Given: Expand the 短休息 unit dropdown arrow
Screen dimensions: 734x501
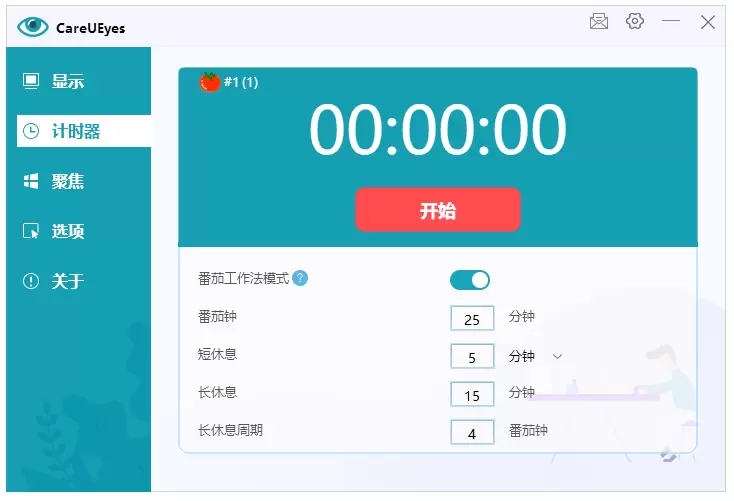Looking at the screenshot, I should tap(557, 356).
